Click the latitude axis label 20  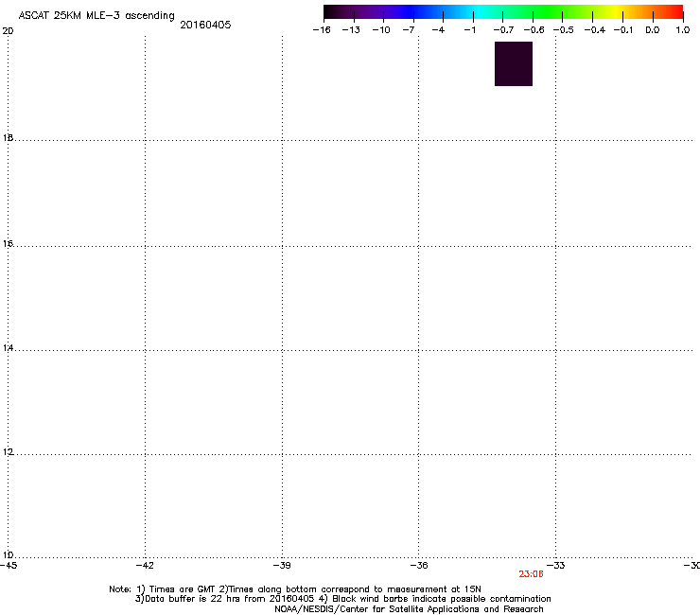tap(8, 31)
